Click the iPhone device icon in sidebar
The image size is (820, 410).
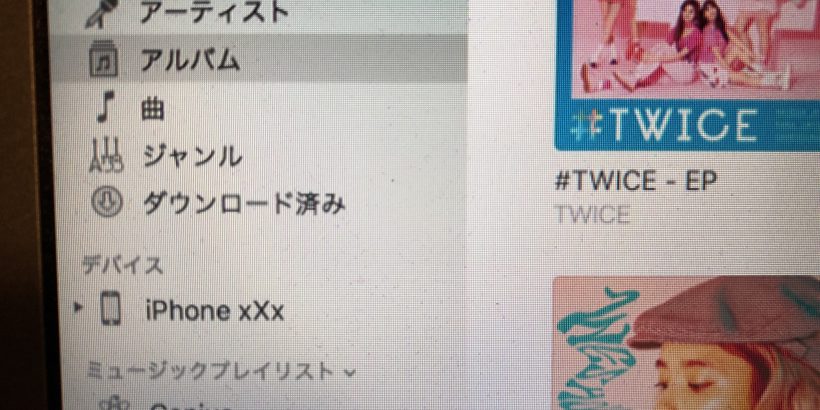[110, 309]
